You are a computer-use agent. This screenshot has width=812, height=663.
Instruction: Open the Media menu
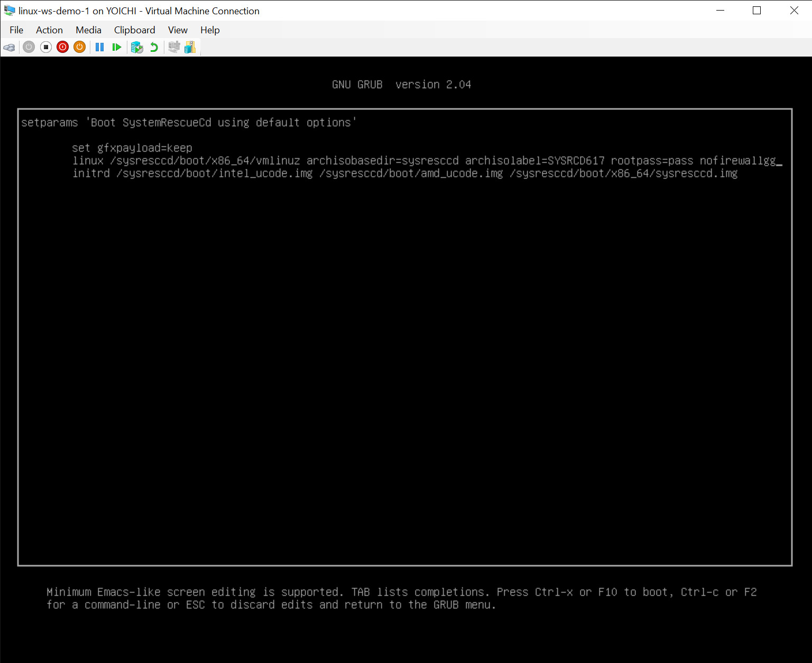click(x=88, y=30)
